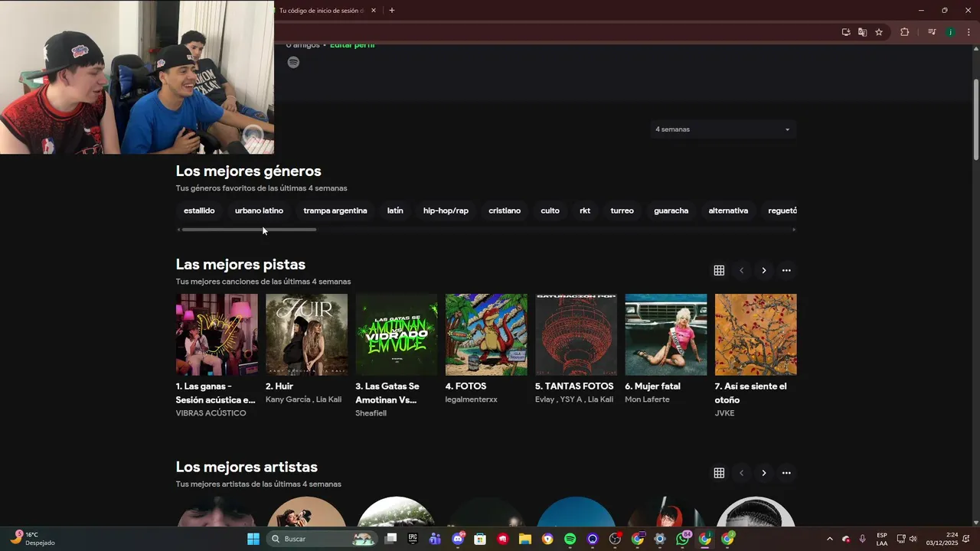Open 'Las Gatas Se Amotinan' cover art
980x551 pixels.
(x=397, y=334)
